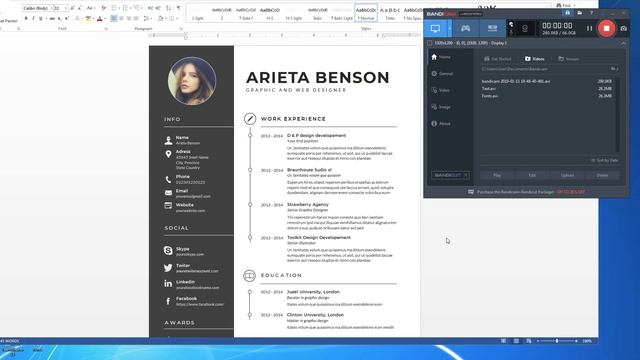640x360 pixels.
Task: Open Video settings in Bandicam sidebar
Action: pyautogui.click(x=440, y=90)
